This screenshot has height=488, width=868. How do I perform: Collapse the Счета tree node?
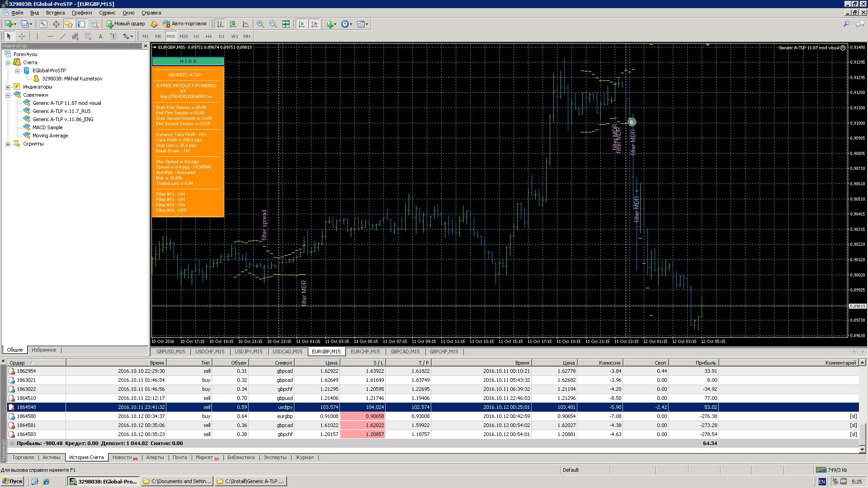tap(8, 63)
